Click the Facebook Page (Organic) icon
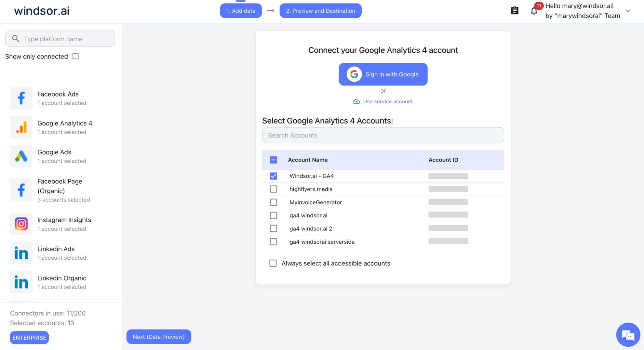Image resolution: width=644 pixels, height=350 pixels. tap(21, 190)
